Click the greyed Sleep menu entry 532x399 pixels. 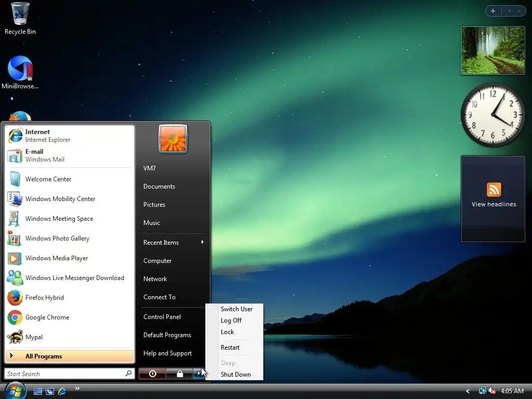coord(228,363)
